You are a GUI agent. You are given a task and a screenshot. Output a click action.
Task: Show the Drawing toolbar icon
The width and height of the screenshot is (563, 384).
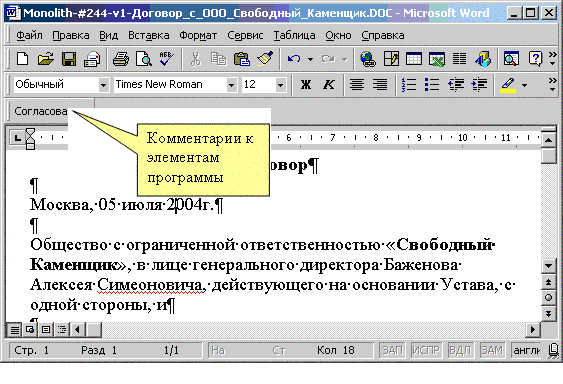coord(483,59)
